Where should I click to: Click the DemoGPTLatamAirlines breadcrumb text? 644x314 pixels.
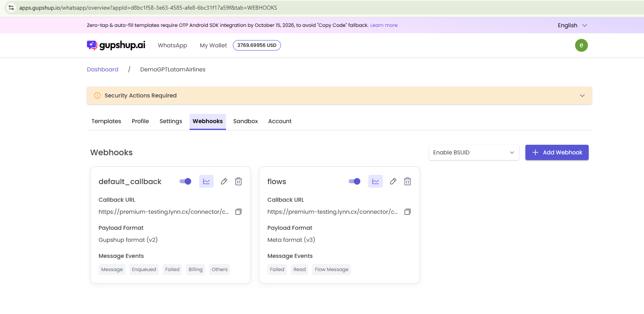click(173, 69)
